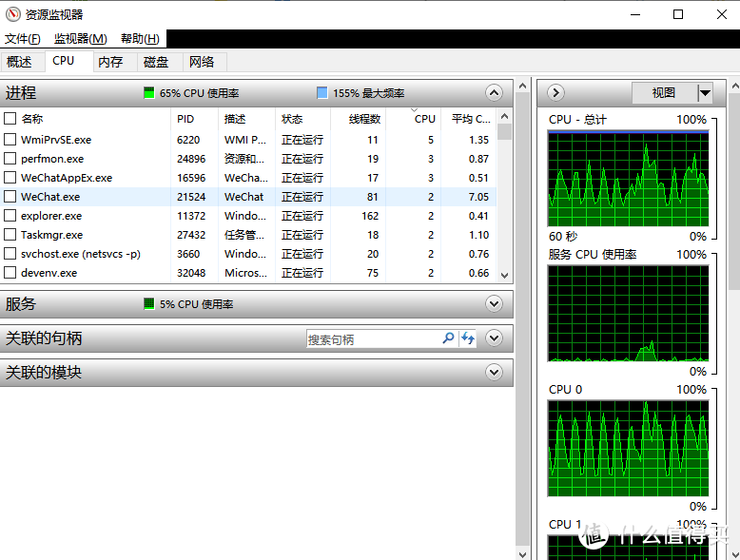The width and height of the screenshot is (740, 560).
Task: Check the Taskmgr.exe process checkbox
Action: click(10, 235)
